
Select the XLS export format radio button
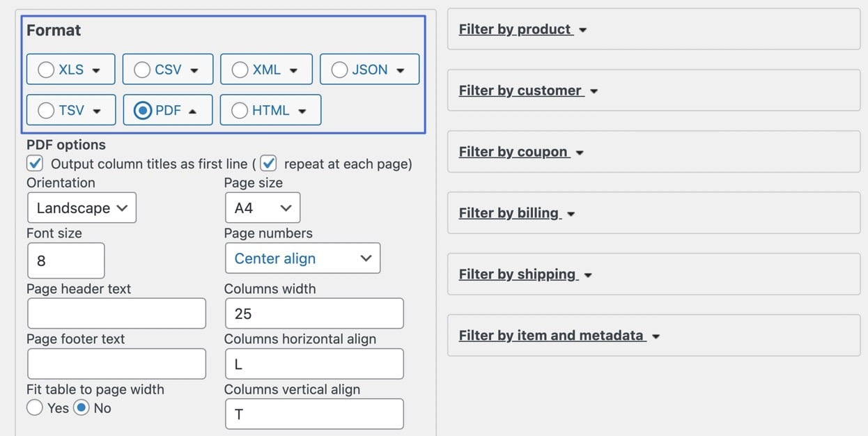coord(46,69)
